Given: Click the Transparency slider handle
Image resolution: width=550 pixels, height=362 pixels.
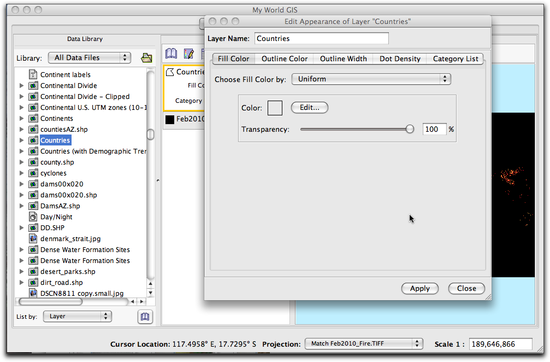Looking at the screenshot, I should click(x=409, y=129).
